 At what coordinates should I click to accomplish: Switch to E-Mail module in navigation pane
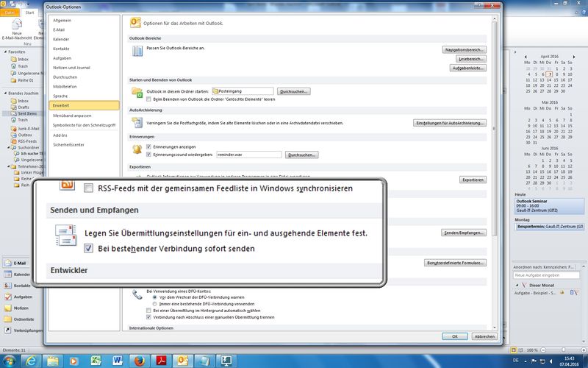pos(20,263)
